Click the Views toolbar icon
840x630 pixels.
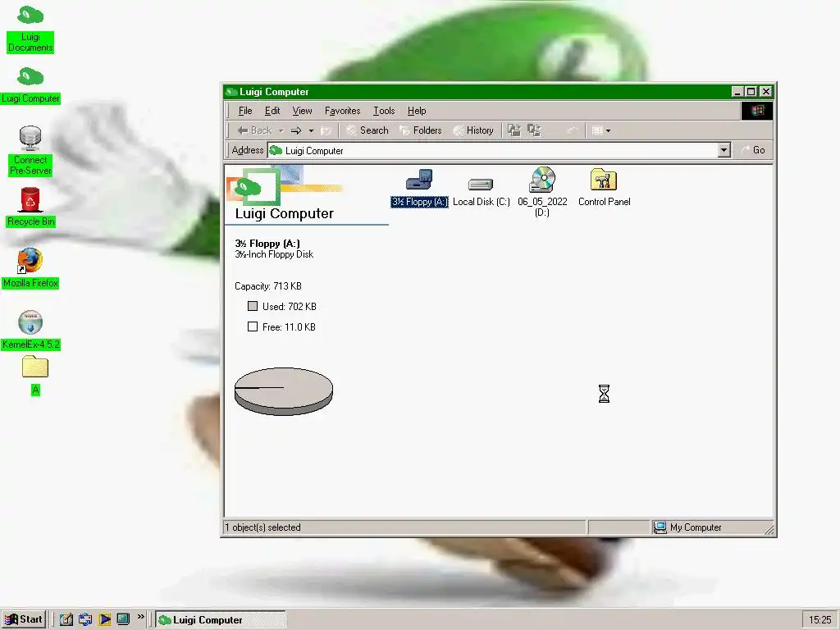597,130
